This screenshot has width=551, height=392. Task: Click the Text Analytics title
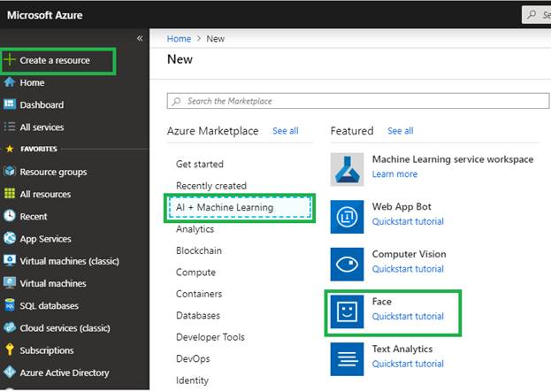pyautogui.click(x=402, y=349)
